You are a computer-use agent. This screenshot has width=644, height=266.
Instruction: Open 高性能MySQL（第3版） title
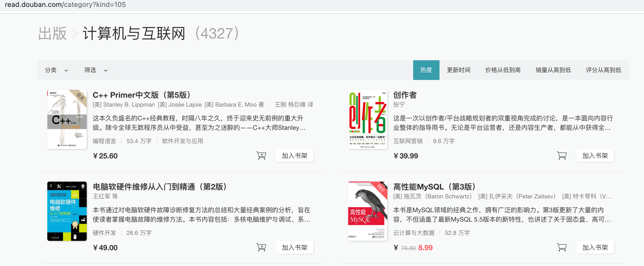point(435,187)
